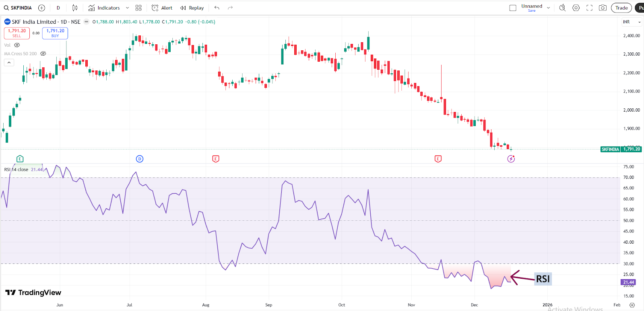The width and height of the screenshot is (644, 311).
Task: Open the Alert menu item
Action: click(162, 8)
